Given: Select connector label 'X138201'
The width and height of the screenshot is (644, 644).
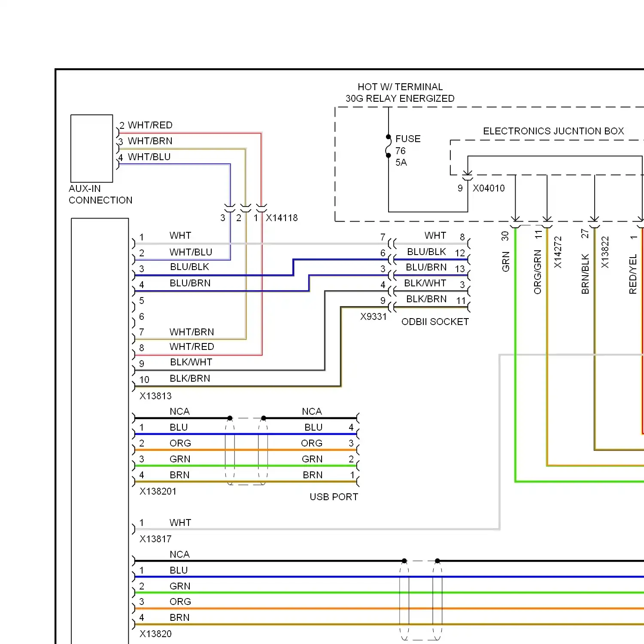Looking at the screenshot, I should point(158,491).
